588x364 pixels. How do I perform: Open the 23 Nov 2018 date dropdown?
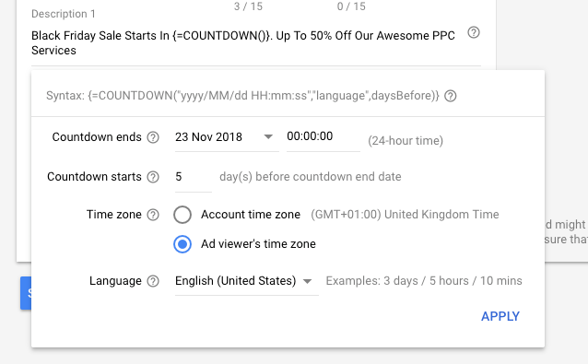[227, 137]
